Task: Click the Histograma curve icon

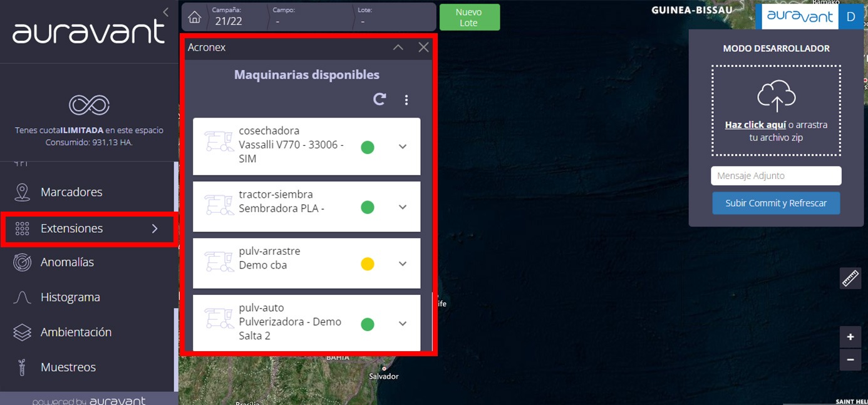Action: 23,297
